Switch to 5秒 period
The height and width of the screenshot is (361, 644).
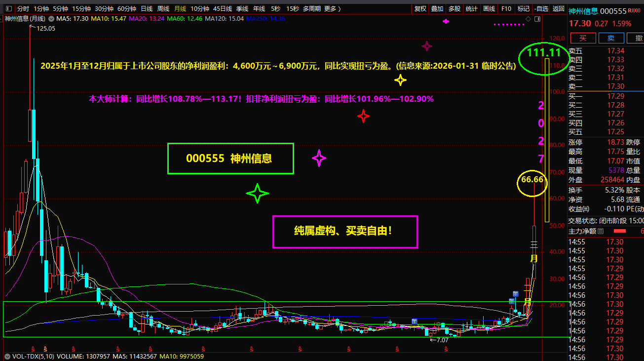click(275, 9)
